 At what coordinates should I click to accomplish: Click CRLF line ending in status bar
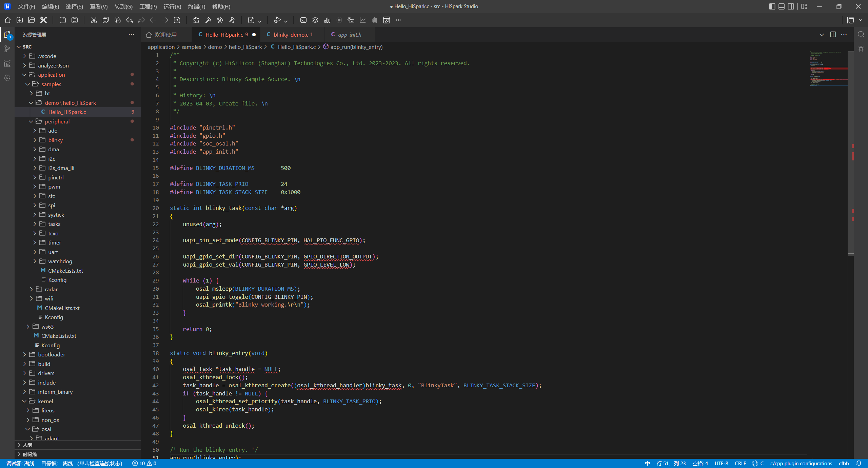740,463
